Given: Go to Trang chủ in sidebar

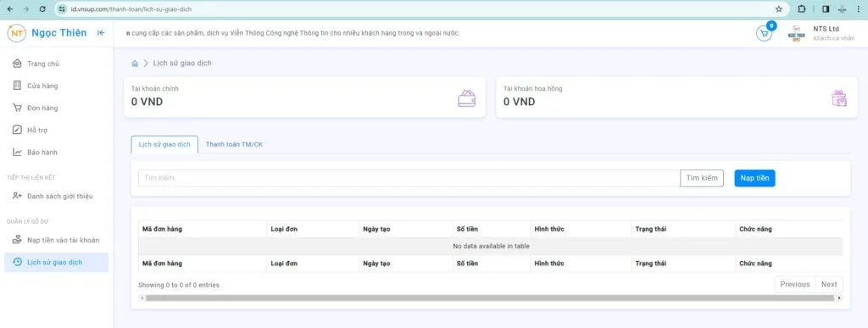Looking at the screenshot, I should (57, 64).
